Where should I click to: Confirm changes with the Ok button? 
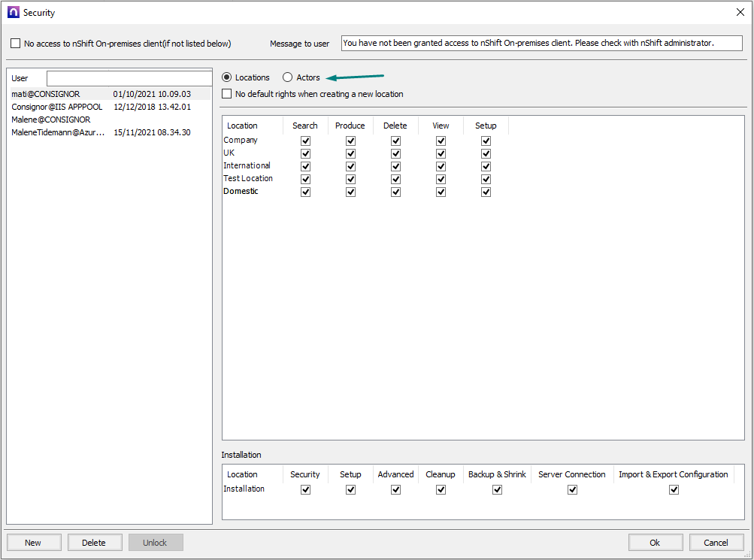[655, 542]
